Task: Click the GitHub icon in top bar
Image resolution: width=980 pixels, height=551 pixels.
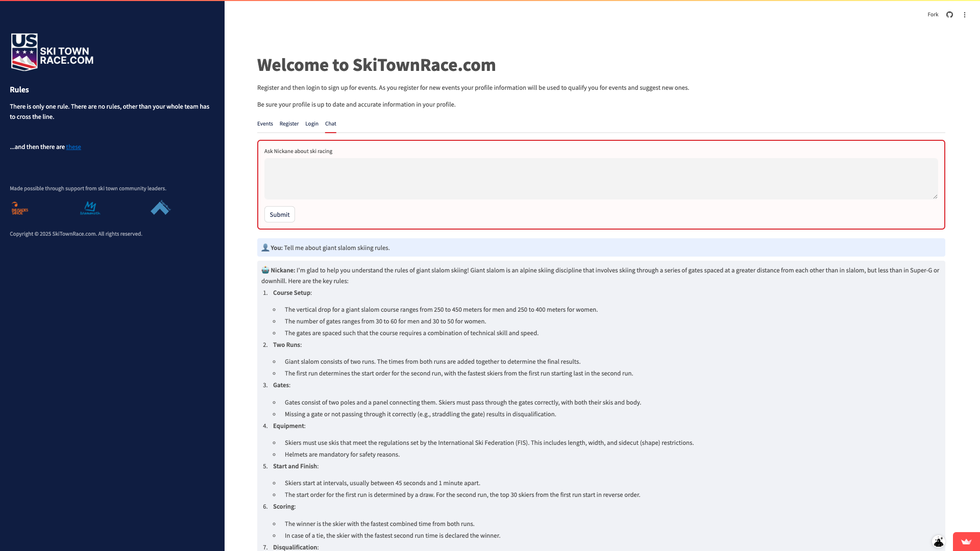Action: pyautogui.click(x=949, y=15)
